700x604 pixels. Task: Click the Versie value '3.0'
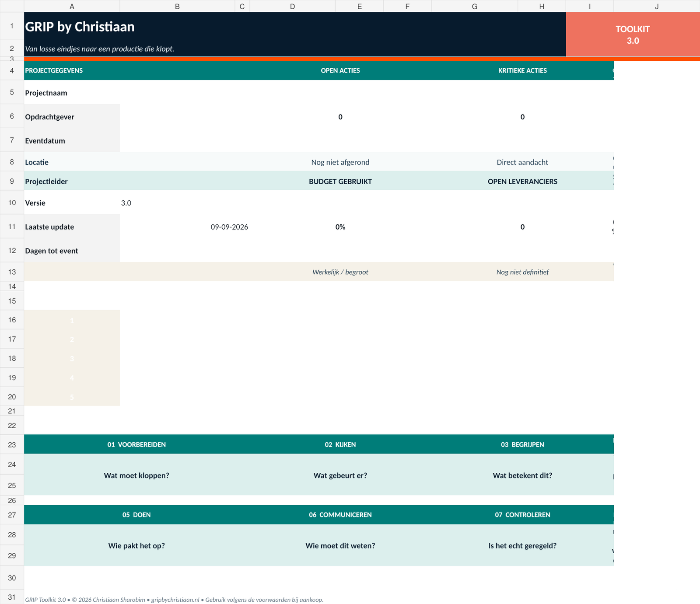tap(126, 203)
